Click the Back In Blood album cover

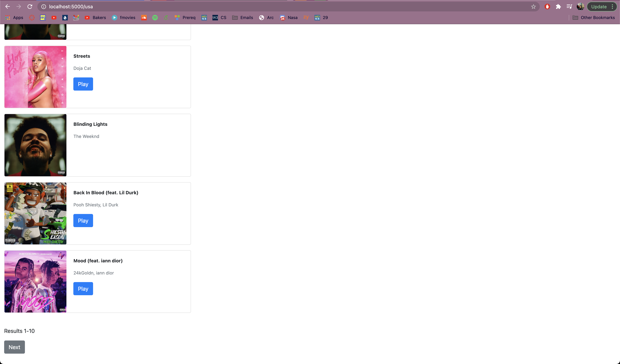point(35,213)
